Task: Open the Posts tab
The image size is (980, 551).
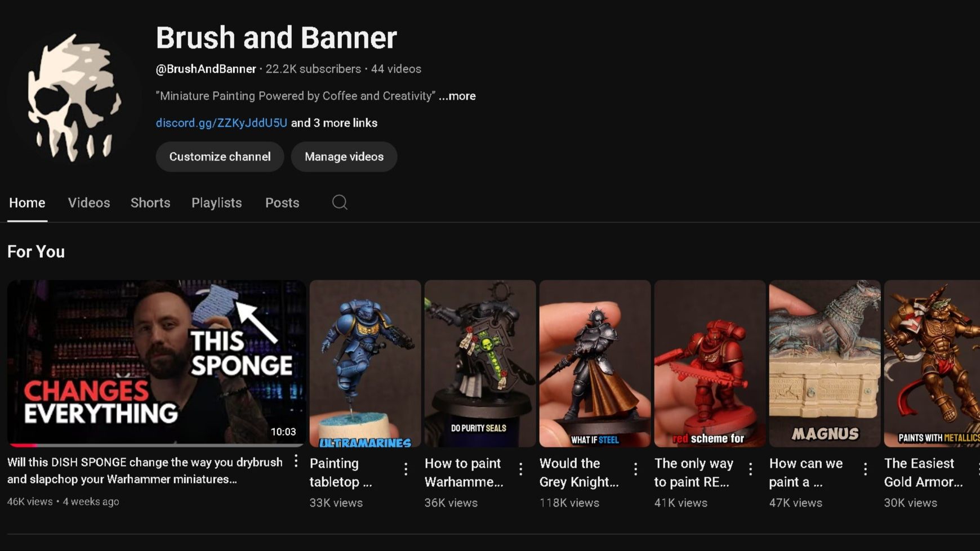Action: (282, 203)
